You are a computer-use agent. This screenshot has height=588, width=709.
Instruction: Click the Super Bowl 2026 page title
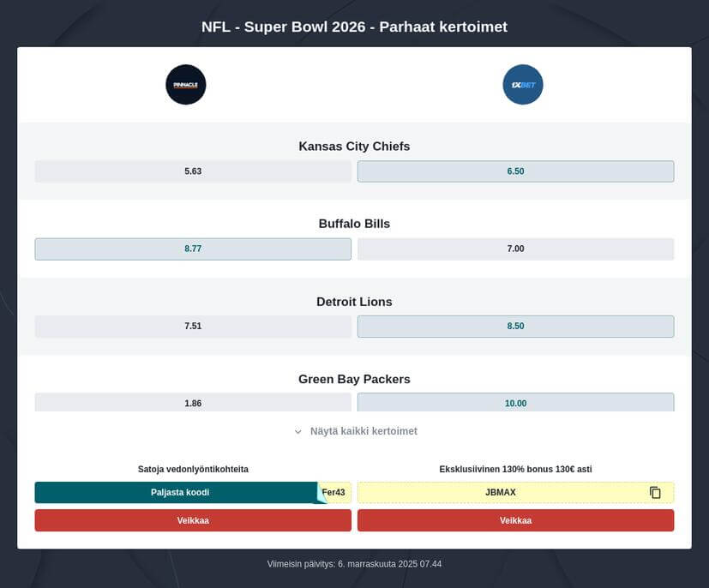point(354,27)
